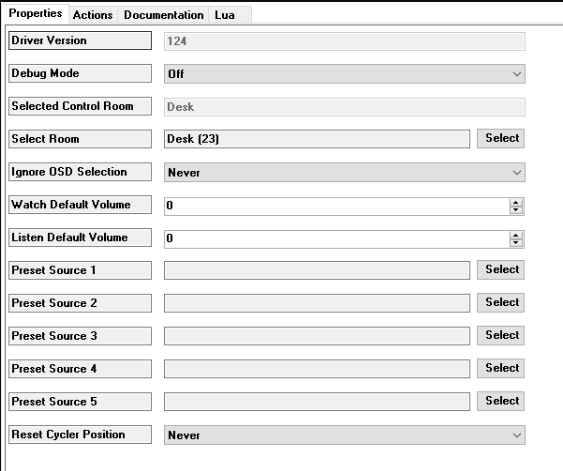Viewport: 563px width, 471px height.
Task: Switch to the Actions tab
Action: coord(93,15)
